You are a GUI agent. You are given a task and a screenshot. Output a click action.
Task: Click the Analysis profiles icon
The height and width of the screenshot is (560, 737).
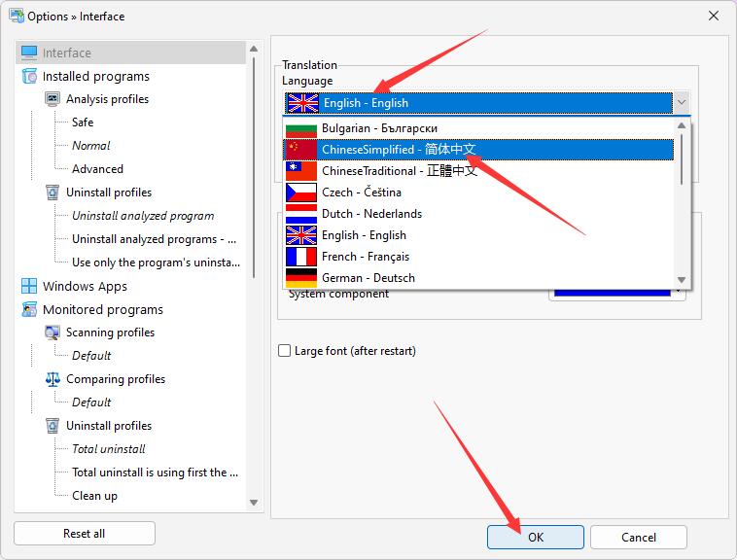coord(53,99)
